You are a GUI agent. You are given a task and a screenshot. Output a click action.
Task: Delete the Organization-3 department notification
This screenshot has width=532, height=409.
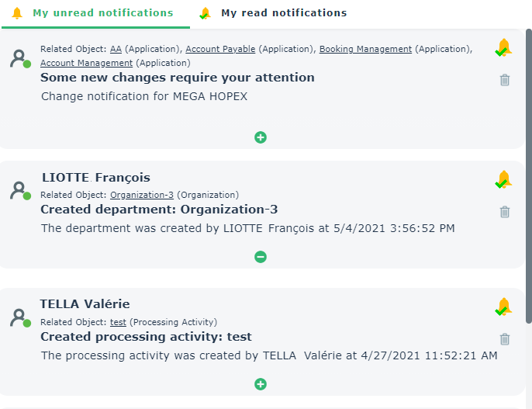(505, 211)
